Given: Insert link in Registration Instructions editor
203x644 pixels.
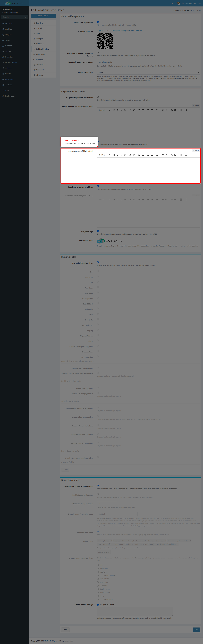Looking at the screenshot, I should (172, 110).
